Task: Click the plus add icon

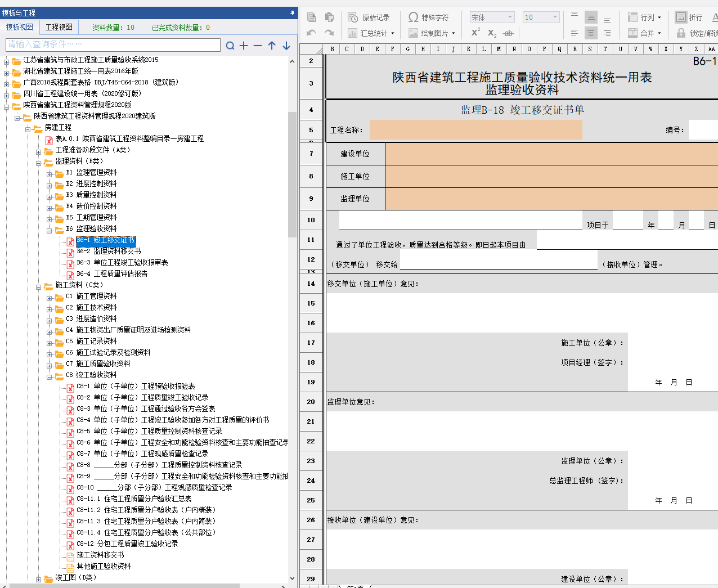Action: (244, 46)
